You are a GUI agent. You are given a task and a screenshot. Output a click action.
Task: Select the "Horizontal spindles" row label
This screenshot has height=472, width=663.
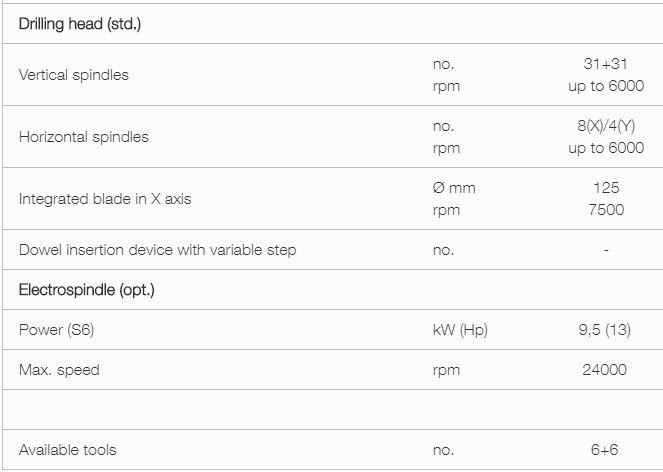click(84, 137)
